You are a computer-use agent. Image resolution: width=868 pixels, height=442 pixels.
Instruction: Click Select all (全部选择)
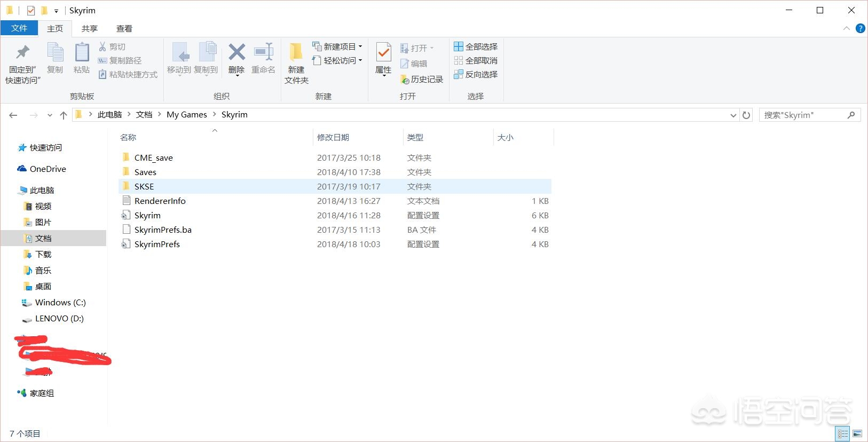(x=476, y=46)
